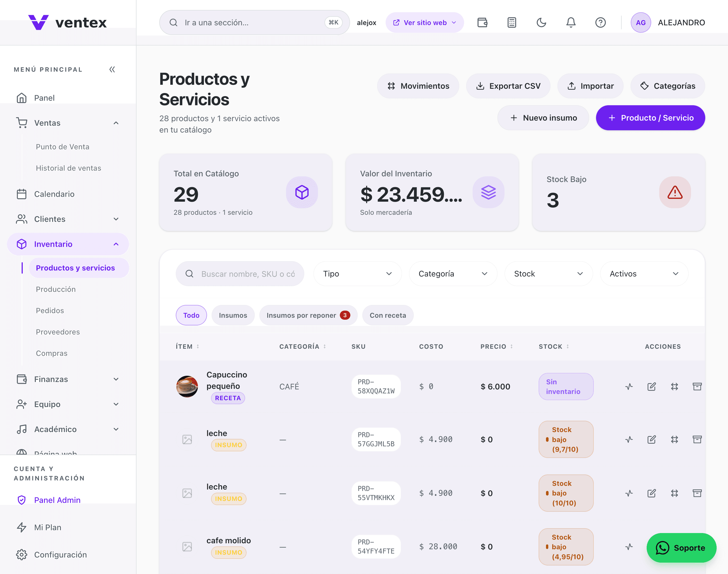Viewport: 728px width, 574px height.
Task: Click Nuevo insumo button
Action: tap(543, 118)
